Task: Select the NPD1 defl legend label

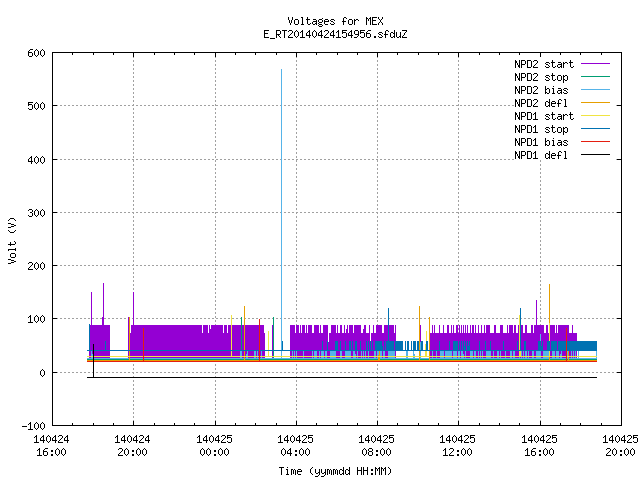Action: 541,156
